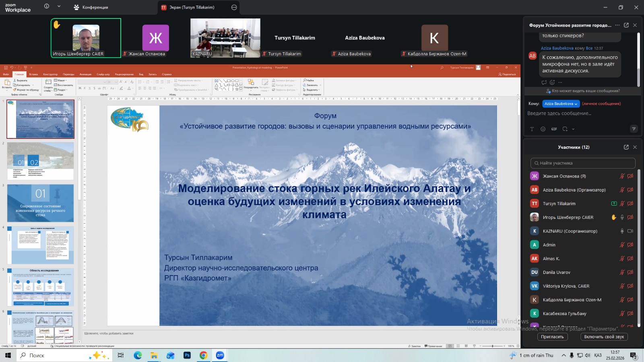Click the emoji icon in chat toolbar
This screenshot has height=362, width=644.
coord(543,129)
